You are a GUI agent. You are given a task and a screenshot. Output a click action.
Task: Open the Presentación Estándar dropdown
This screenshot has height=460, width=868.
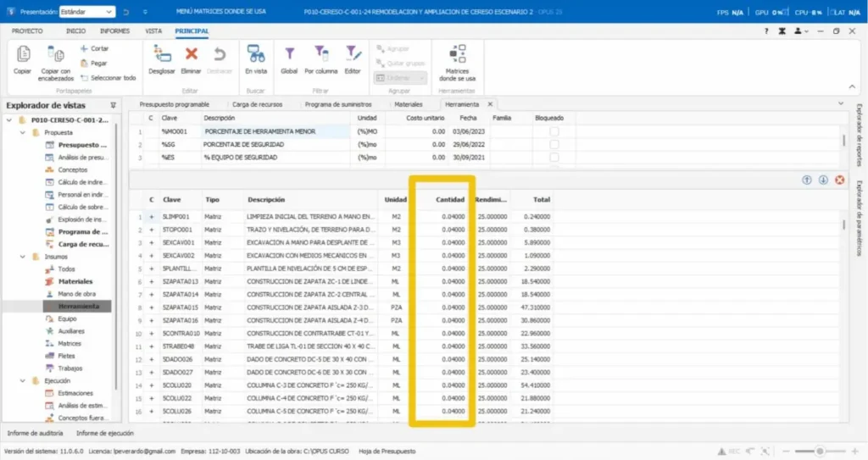(88, 13)
